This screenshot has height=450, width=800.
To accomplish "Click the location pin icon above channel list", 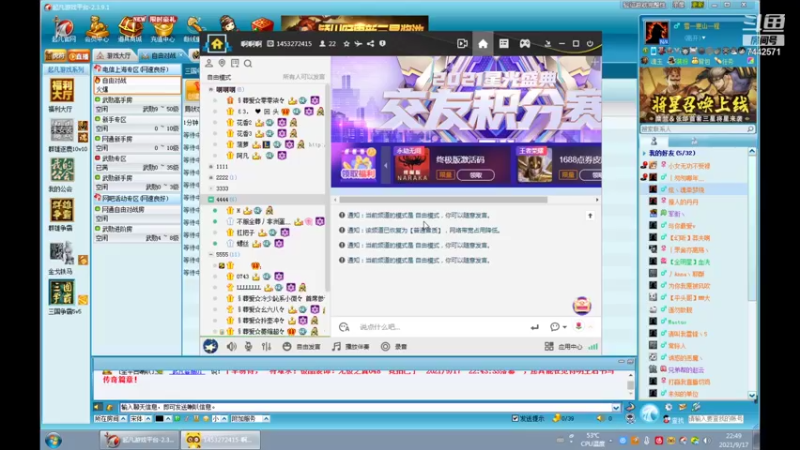I will (222, 63).
